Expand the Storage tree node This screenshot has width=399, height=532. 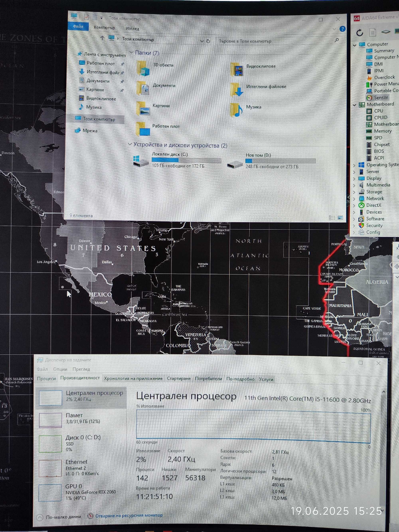354,192
